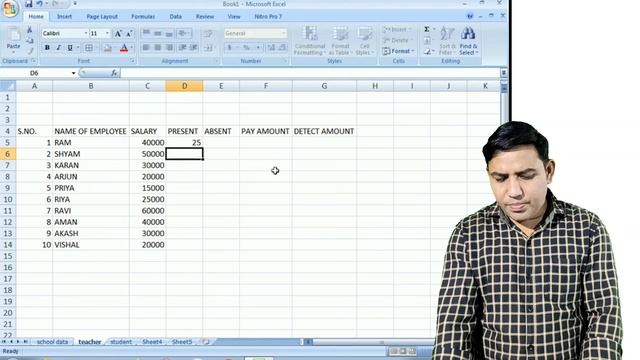Decrease font size with the small A

tap(129, 33)
